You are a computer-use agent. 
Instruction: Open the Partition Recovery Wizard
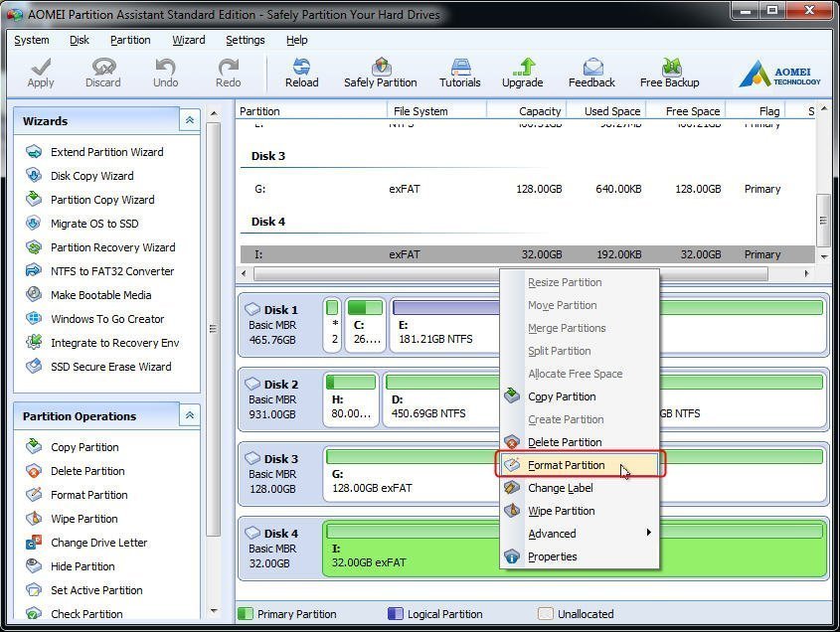tap(100, 247)
